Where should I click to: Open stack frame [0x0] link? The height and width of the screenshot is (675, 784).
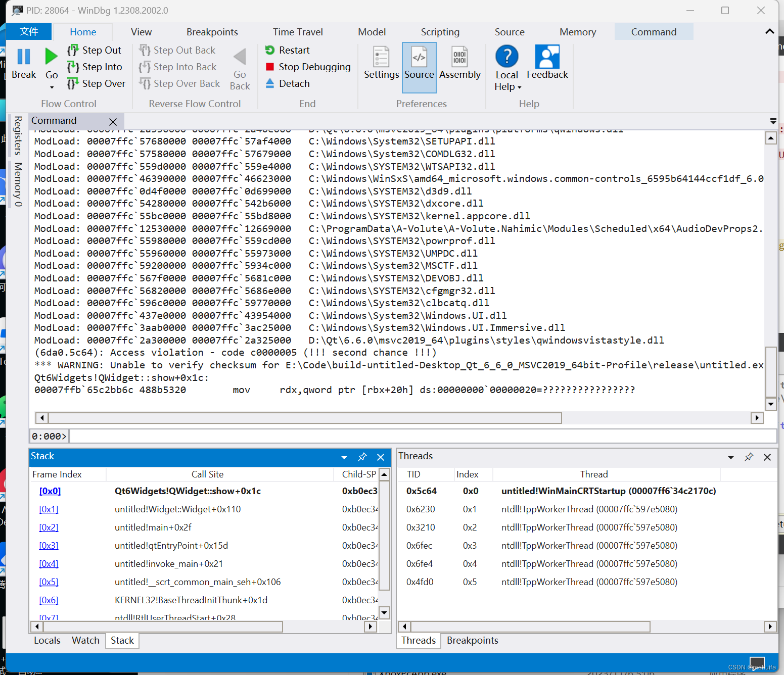tap(50, 491)
